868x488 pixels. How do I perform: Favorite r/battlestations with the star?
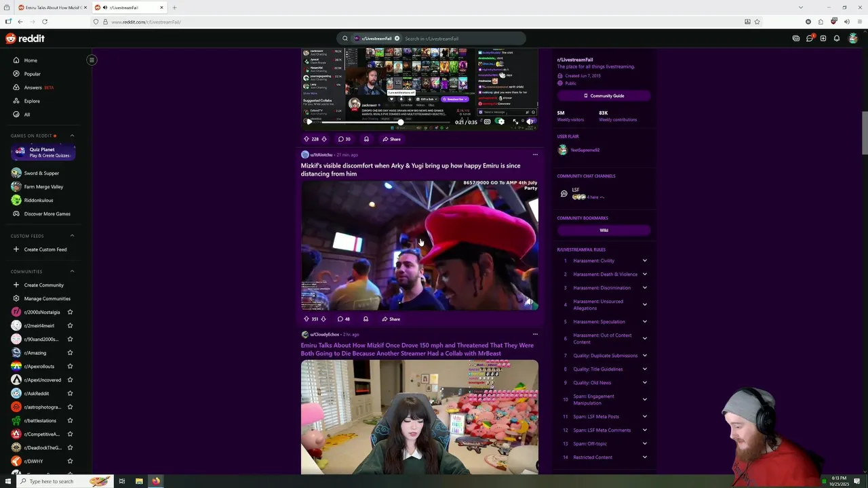tap(70, 420)
